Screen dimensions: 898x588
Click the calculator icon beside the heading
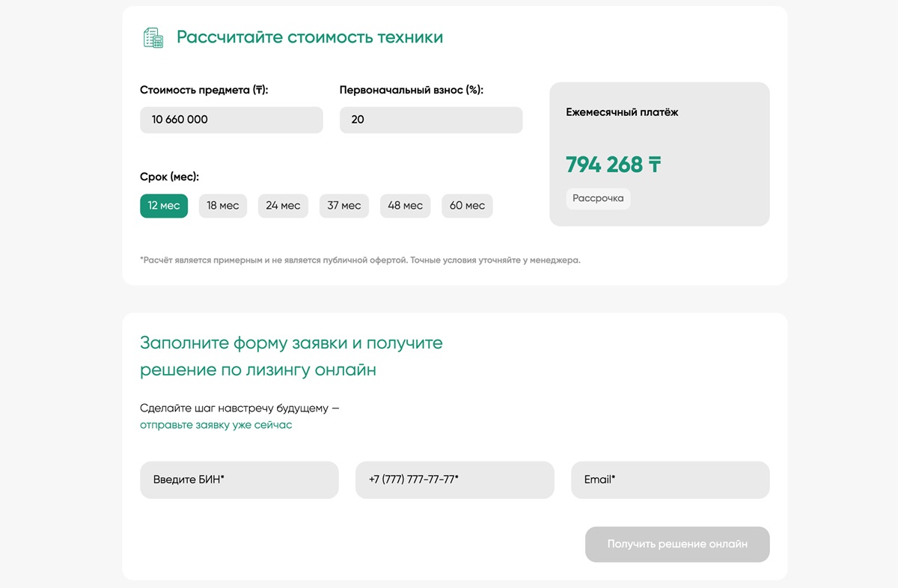(x=153, y=37)
